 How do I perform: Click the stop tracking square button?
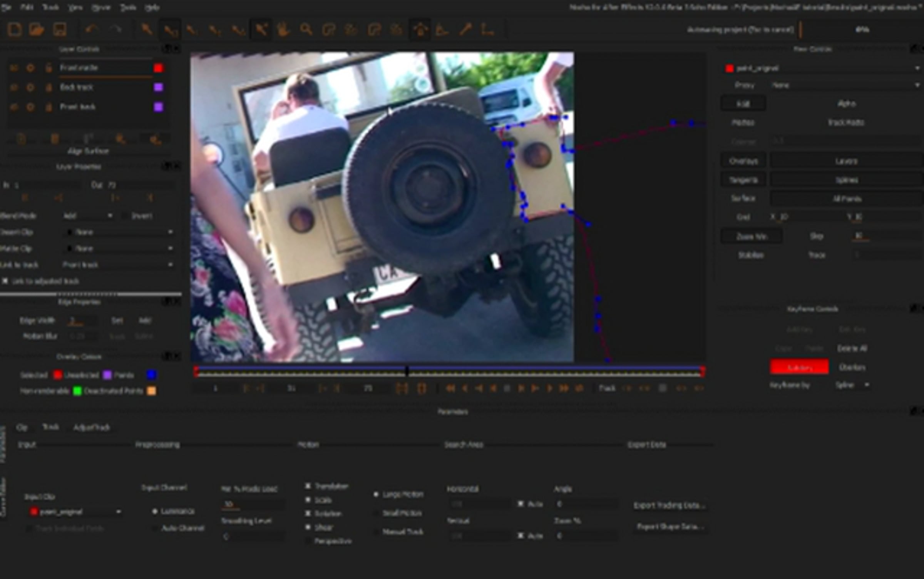[663, 388]
